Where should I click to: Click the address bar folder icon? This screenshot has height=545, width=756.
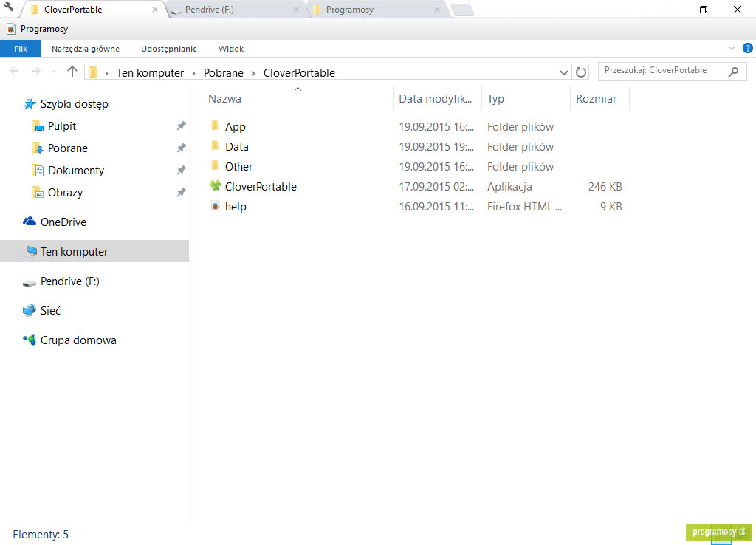coord(93,72)
